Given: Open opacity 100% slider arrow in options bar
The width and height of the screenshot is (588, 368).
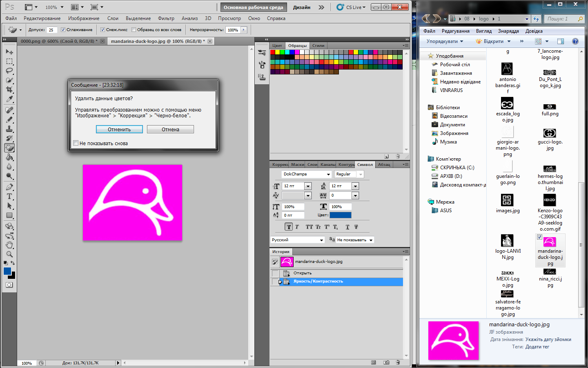Looking at the screenshot, I should coord(244,30).
